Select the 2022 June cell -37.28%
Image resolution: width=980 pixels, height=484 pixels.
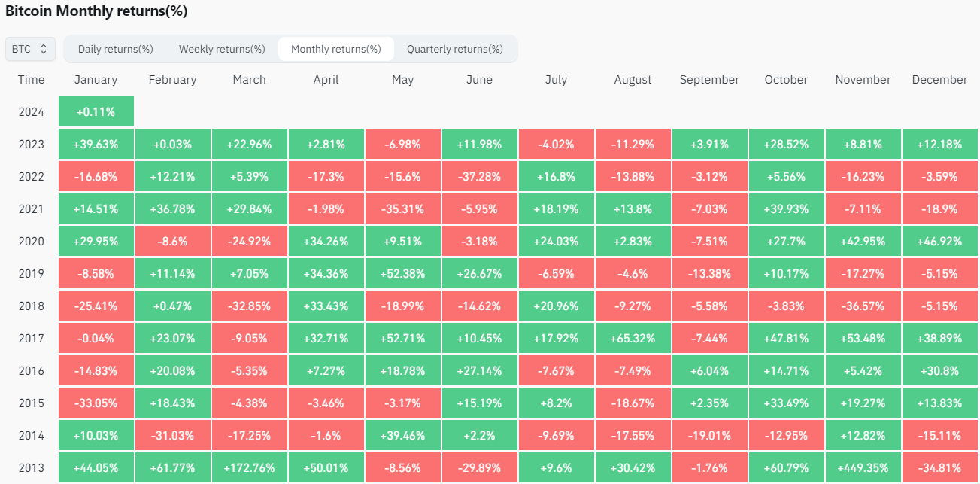[479, 176]
